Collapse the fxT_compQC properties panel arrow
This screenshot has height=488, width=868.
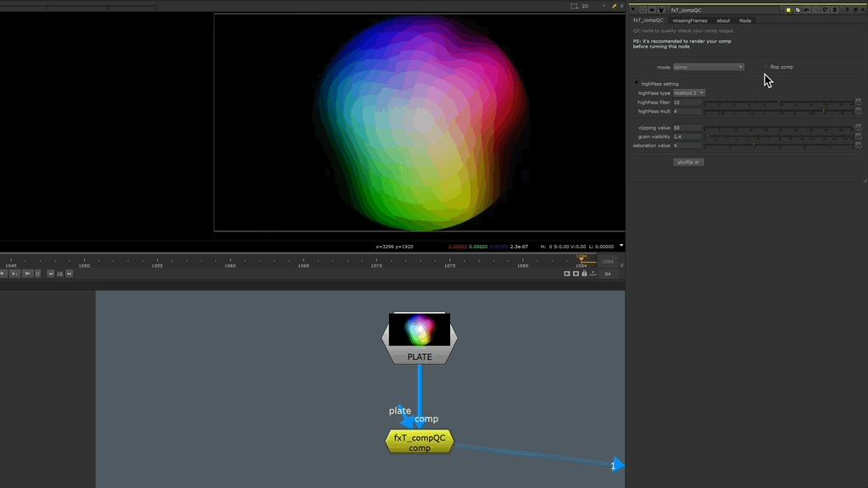point(633,10)
